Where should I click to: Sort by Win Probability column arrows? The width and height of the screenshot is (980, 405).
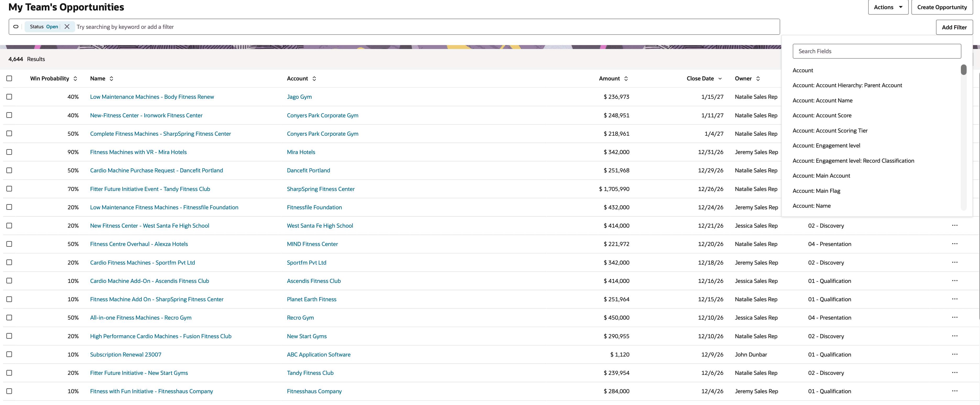(x=75, y=79)
